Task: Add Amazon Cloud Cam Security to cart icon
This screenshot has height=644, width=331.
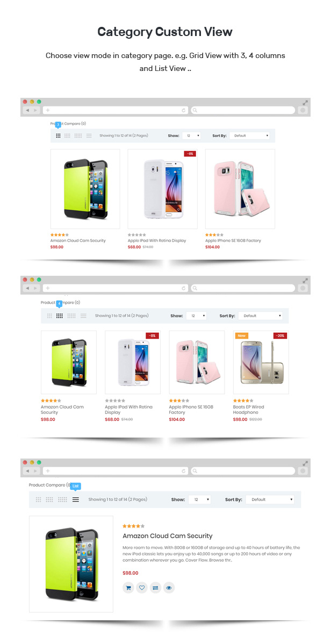Action: (128, 588)
